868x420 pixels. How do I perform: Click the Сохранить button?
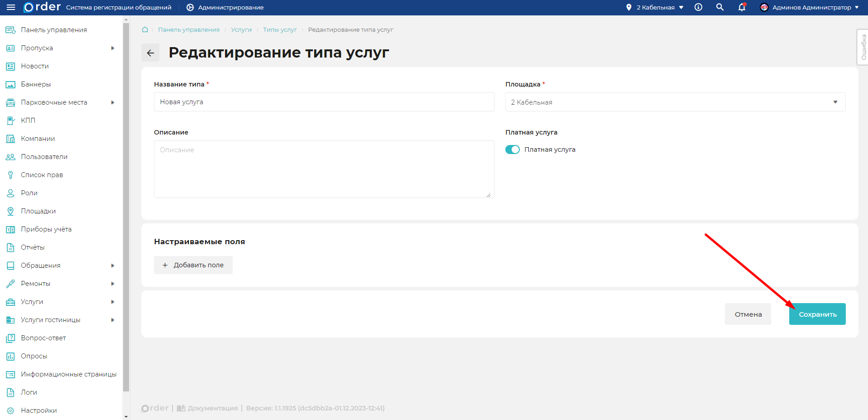click(x=817, y=314)
